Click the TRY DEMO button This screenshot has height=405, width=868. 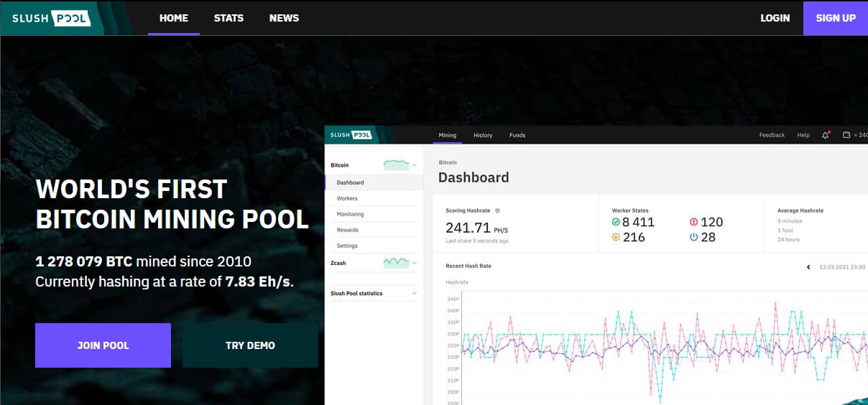[x=250, y=345]
